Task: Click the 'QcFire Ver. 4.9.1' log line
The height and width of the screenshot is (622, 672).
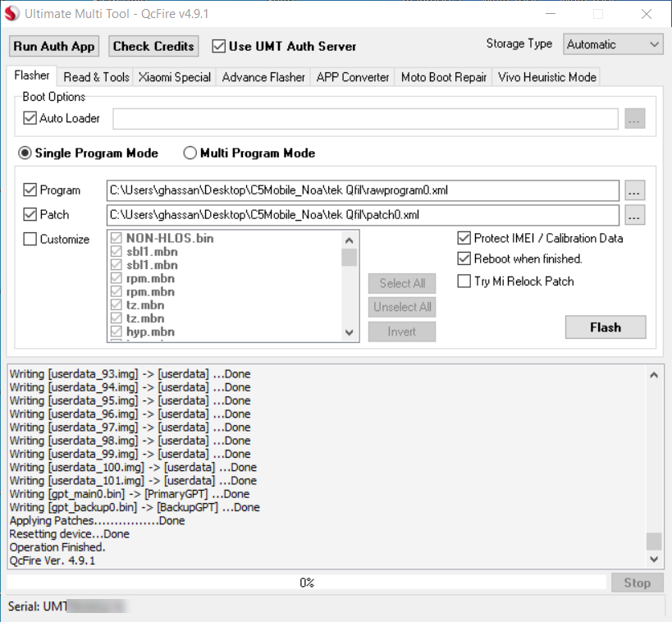Action: [53, 560]
